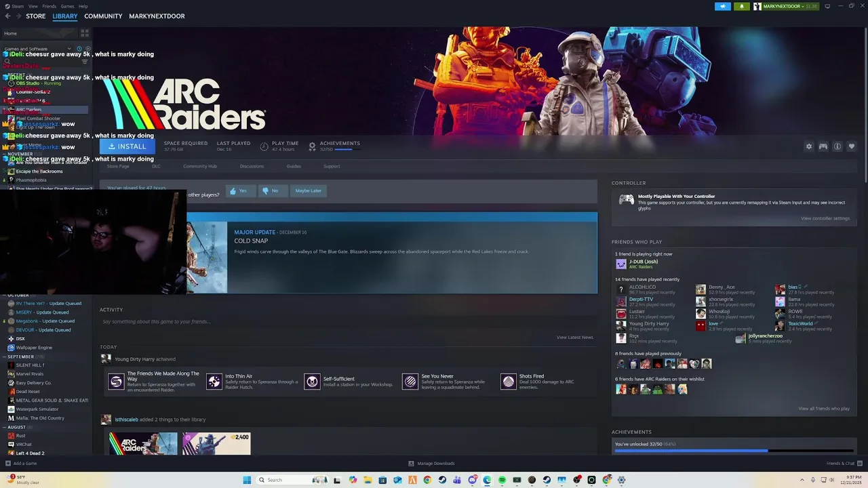The image size is (868, 488).
Task: Click the Add a Game plus icon
Action: tap(8, 464)
